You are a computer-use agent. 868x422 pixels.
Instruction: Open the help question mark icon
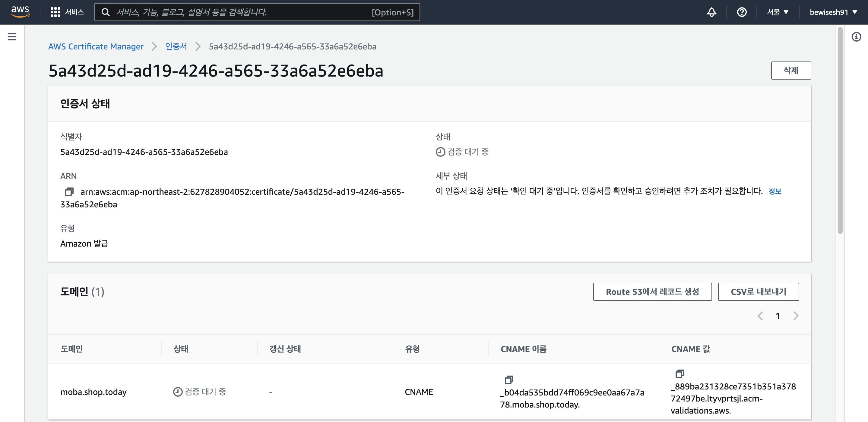pyautogui.click(x=742, y=12)
